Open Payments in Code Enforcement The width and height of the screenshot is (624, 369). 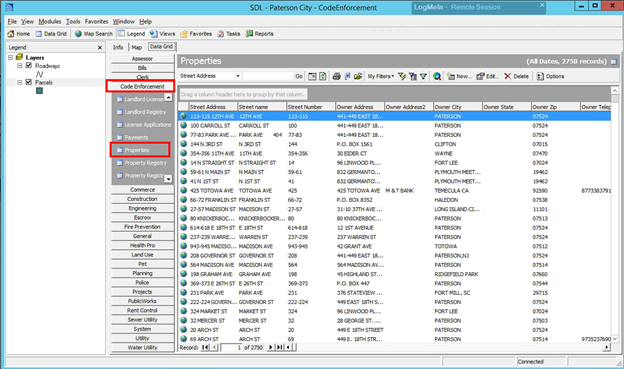(x=132, y=137)
